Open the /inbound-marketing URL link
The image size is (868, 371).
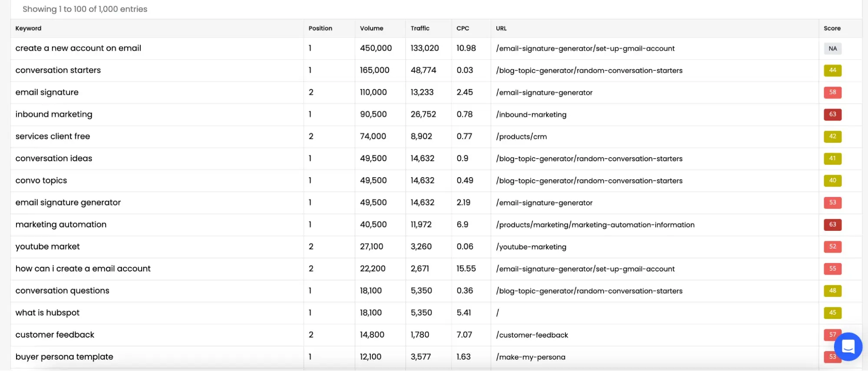click(531, 115)
